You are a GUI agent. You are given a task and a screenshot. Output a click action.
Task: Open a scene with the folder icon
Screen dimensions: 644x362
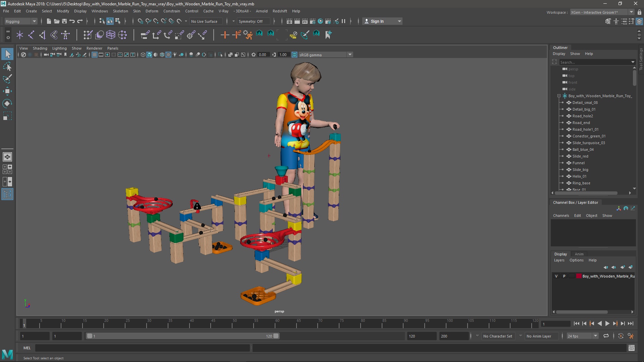[57, 21]
